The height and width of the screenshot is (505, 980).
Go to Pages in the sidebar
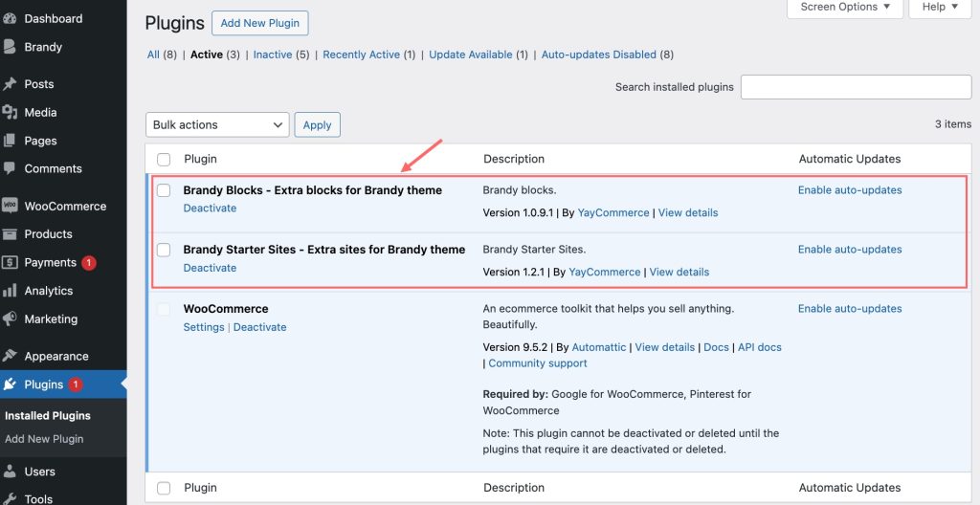[x=40, y=141]
